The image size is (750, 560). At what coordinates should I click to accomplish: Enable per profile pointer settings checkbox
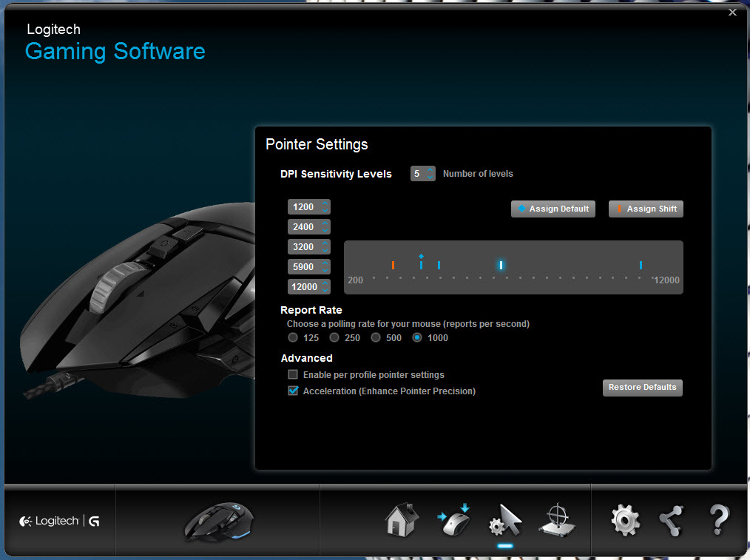293,374
